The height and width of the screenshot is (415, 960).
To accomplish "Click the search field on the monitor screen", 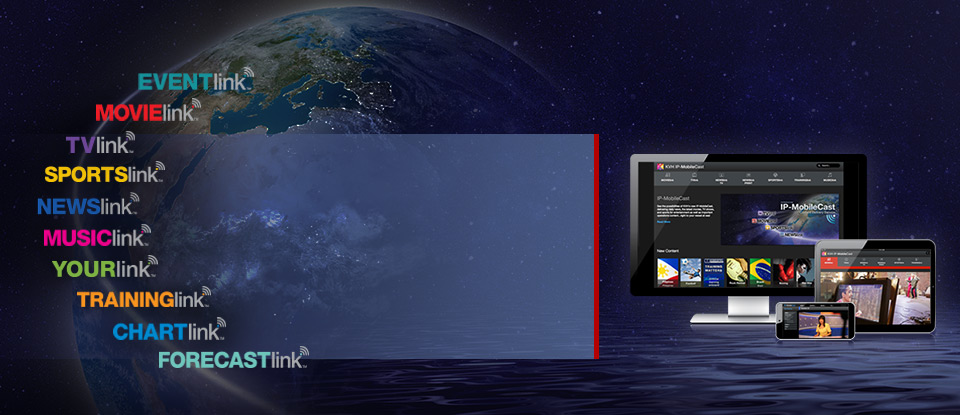I will [x=828, y=166].
